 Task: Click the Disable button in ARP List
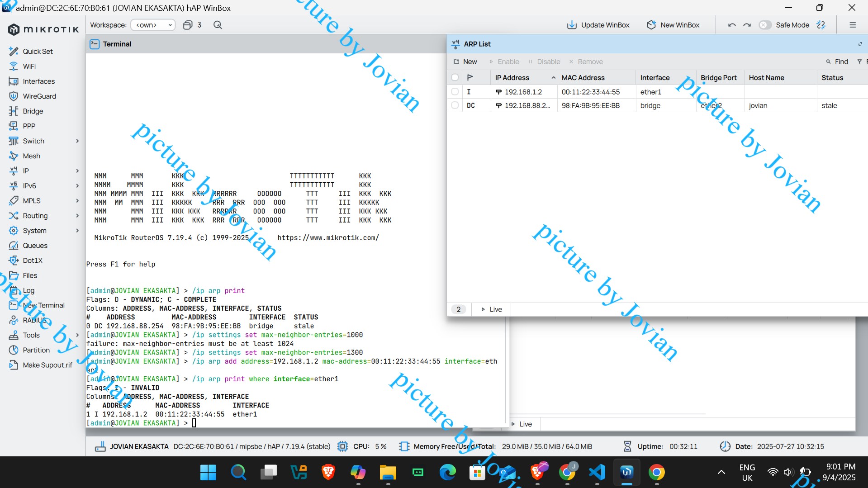point(544,62)
